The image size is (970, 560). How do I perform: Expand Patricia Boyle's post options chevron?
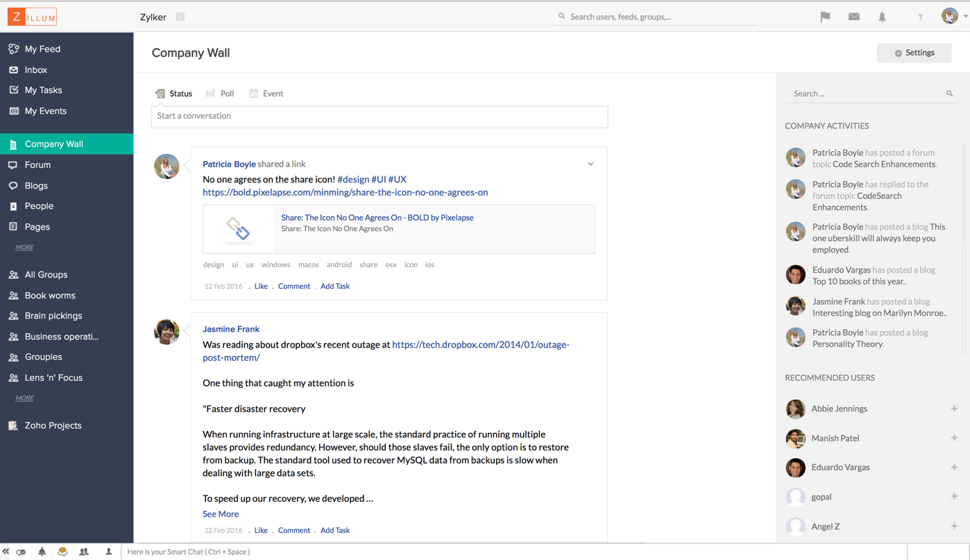click(590, 164)
